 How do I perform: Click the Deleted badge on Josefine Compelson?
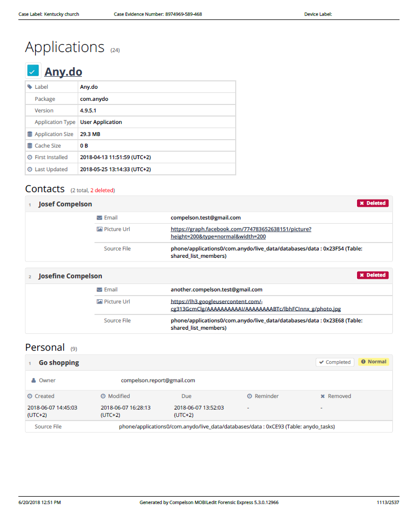[373, 275]
